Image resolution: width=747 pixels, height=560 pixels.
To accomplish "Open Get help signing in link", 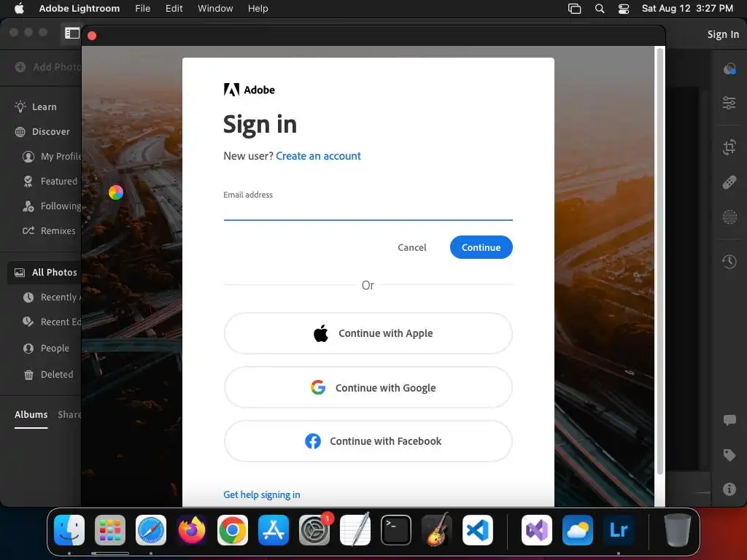I will coord(262,495).
